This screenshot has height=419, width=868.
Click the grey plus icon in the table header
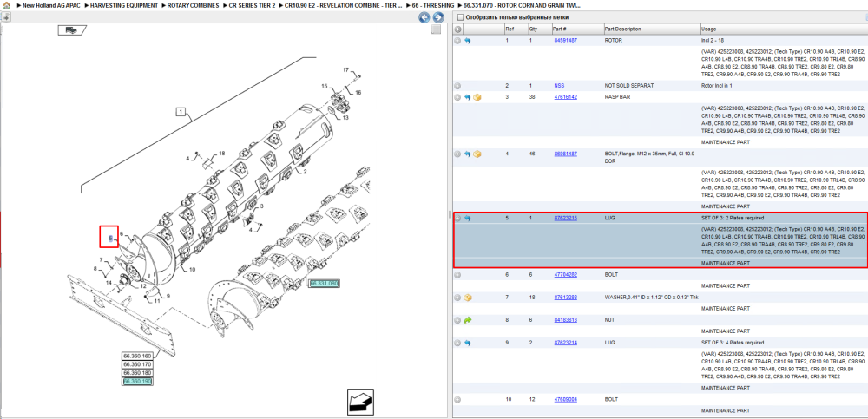(x=457, y=29)
